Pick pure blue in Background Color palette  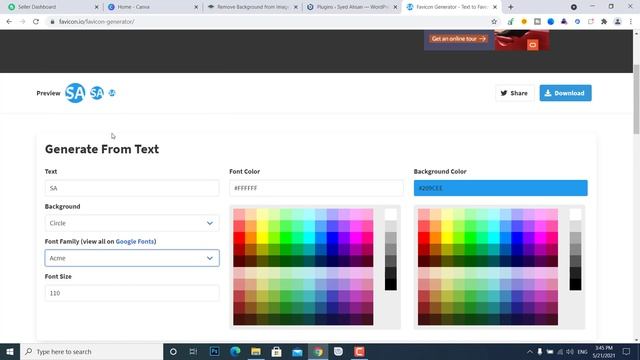click(x=517, y=238)
